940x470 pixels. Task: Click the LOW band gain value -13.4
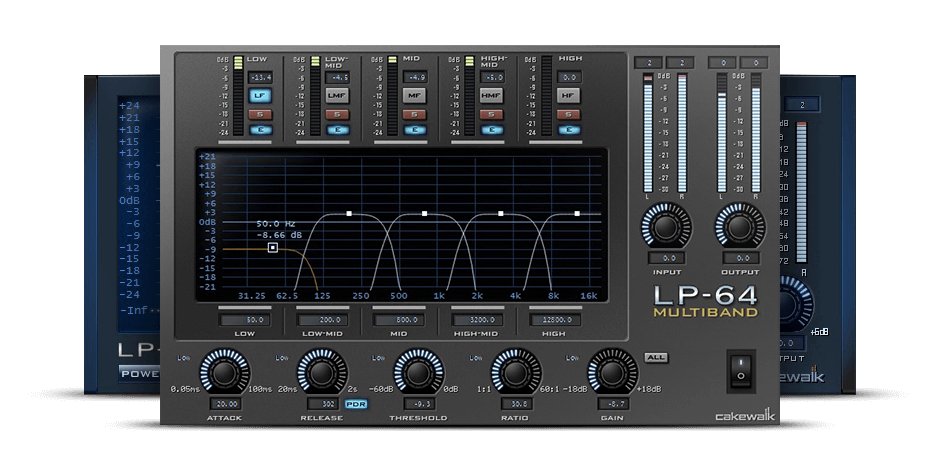tap(261, 77)
